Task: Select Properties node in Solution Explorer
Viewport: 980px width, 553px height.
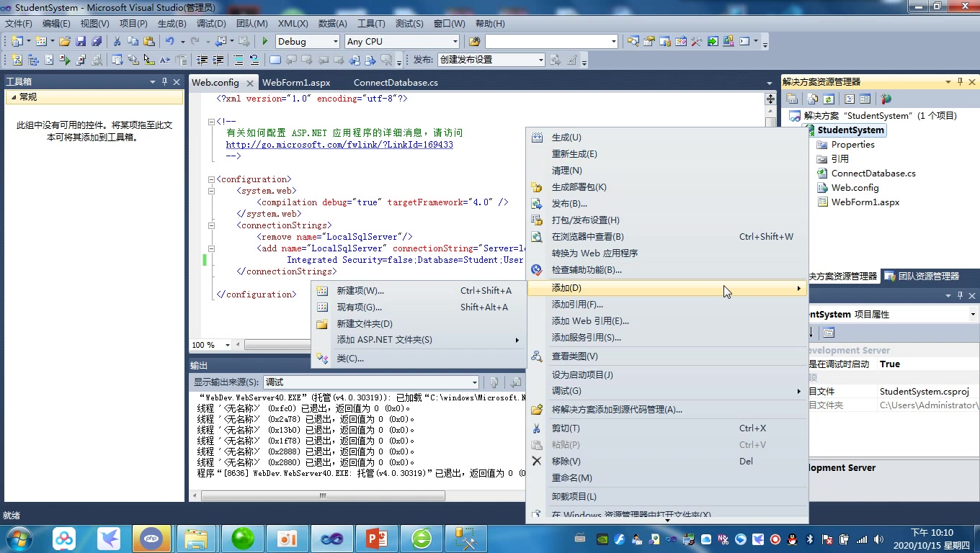Action: [x=852, y=145]
